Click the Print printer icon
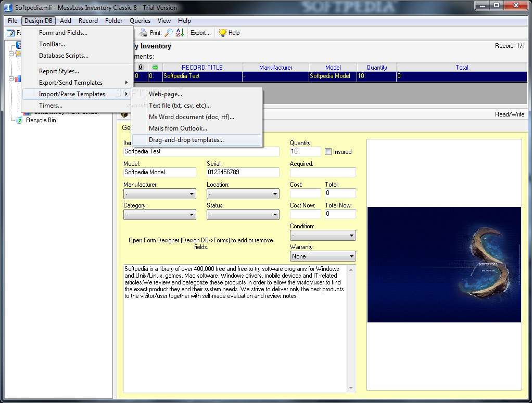The height and width of the screenshot is (403, 532). tap(144, 33)
